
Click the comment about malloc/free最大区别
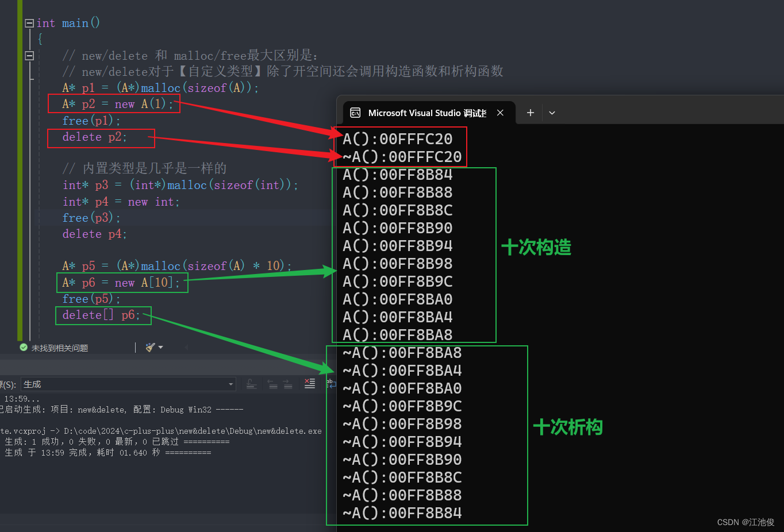(x=190, y=56)
